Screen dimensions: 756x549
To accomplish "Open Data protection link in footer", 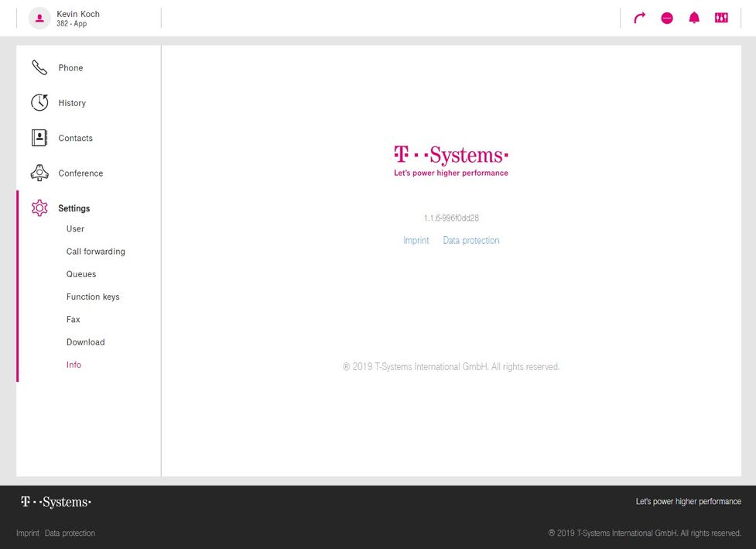I will click(x=70, y=533).
